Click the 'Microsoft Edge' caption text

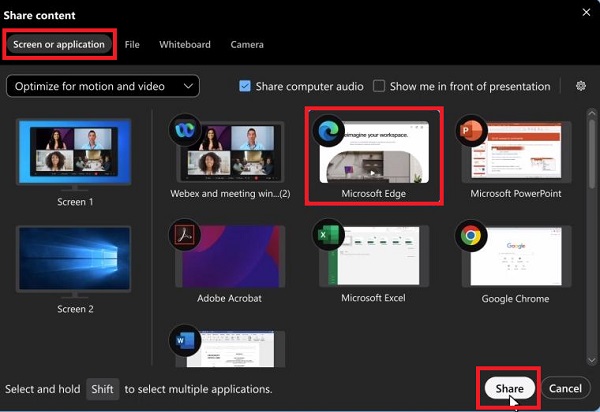pyautogui.click(x=373, y=194)
